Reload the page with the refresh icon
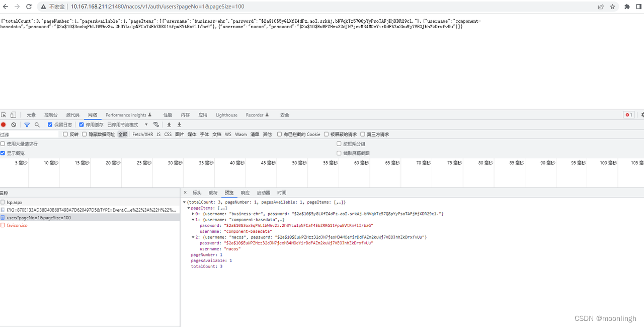This screenshot has height=327, width=644. pyautogui.click(x=29, y=7)
